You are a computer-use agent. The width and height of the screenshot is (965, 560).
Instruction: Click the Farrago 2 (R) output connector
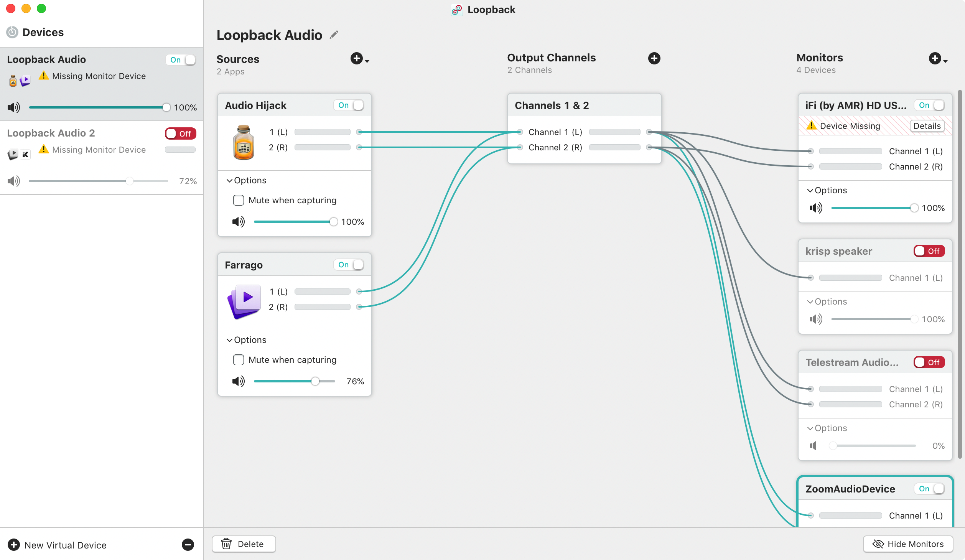point(359,307)
